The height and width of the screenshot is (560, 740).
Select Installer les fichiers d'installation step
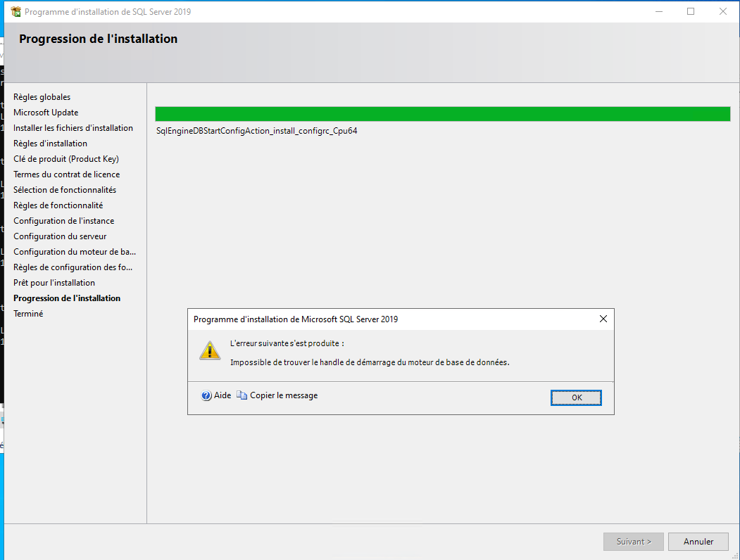click(x=73, y=128)
